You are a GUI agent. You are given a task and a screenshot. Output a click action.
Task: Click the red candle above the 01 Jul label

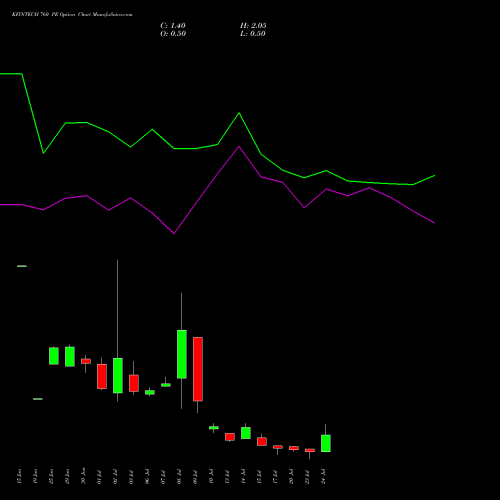pyautogui.click(x=102, y=376)
